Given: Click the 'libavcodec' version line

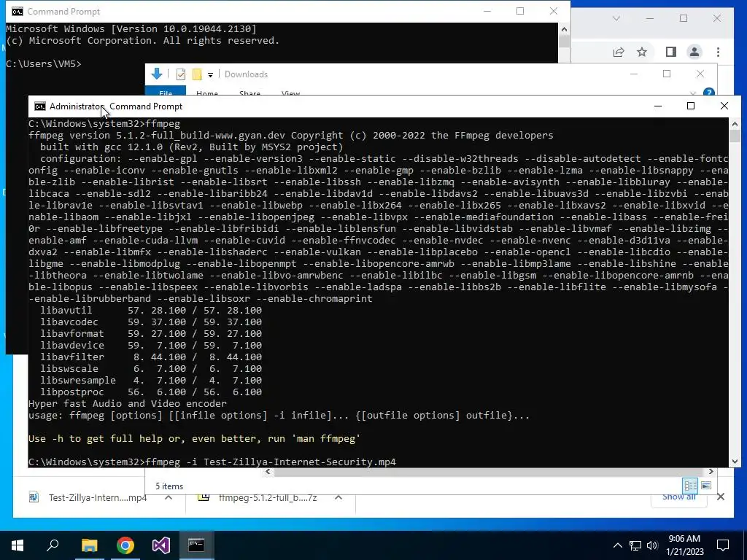Looking at the screenshot, I should (150, 322).
